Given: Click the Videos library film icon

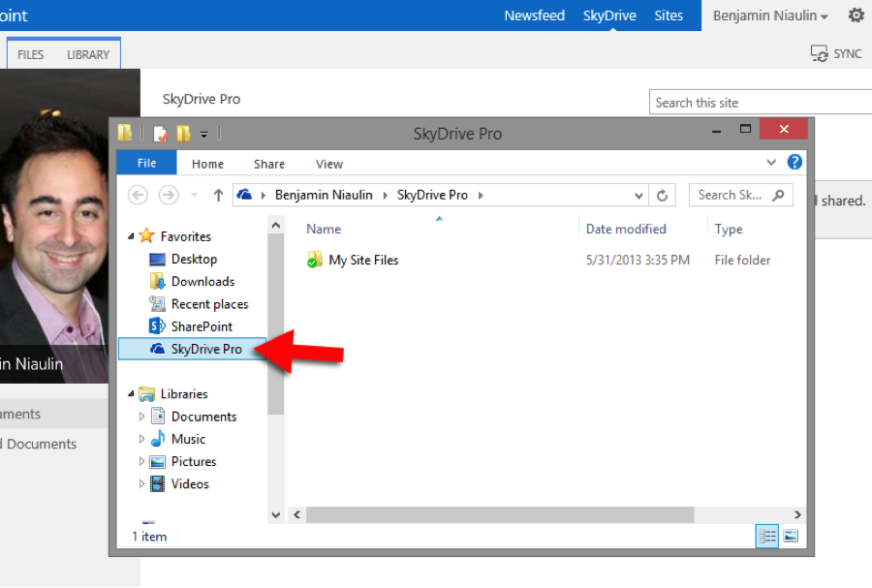Looking at the screenshot, I should point(158,484).
